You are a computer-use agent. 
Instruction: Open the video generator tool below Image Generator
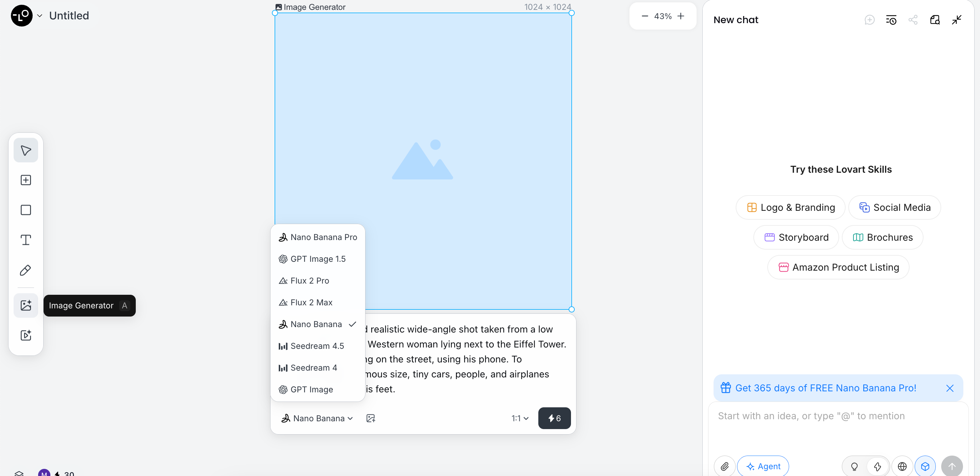26,335
